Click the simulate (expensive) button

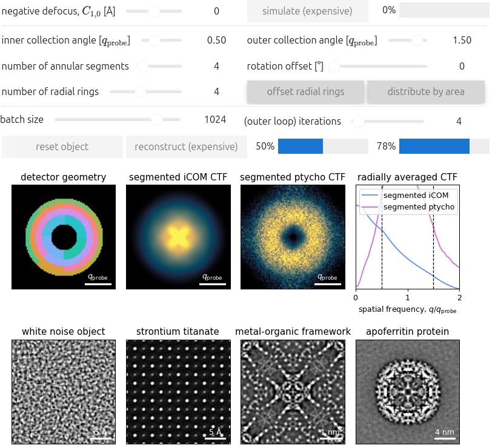307,11
